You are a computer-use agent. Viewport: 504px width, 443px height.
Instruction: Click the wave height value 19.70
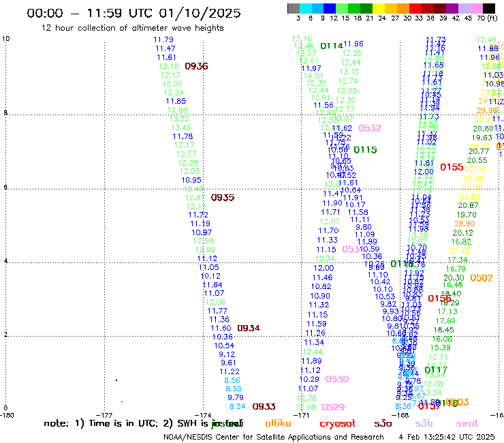pos(467,215)
